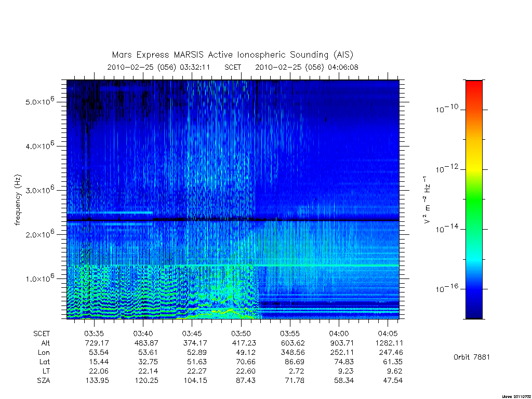Screen dimensions: 532x399
Task: Click SZA value '87.43'
Action: coord(246,381)
